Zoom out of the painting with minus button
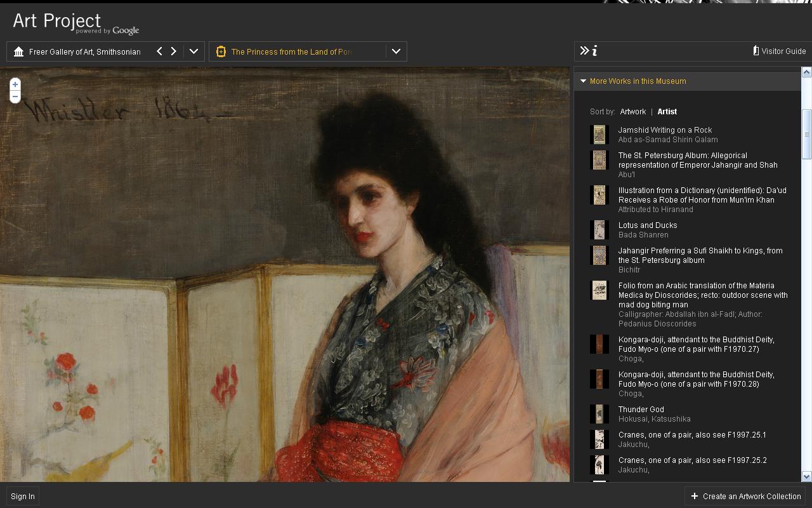 tap(15, 97)
